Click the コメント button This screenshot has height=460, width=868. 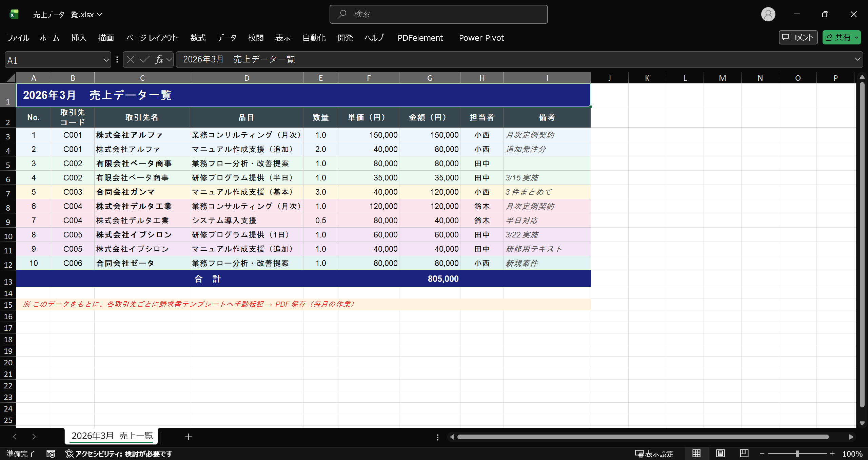click(798, 38)
